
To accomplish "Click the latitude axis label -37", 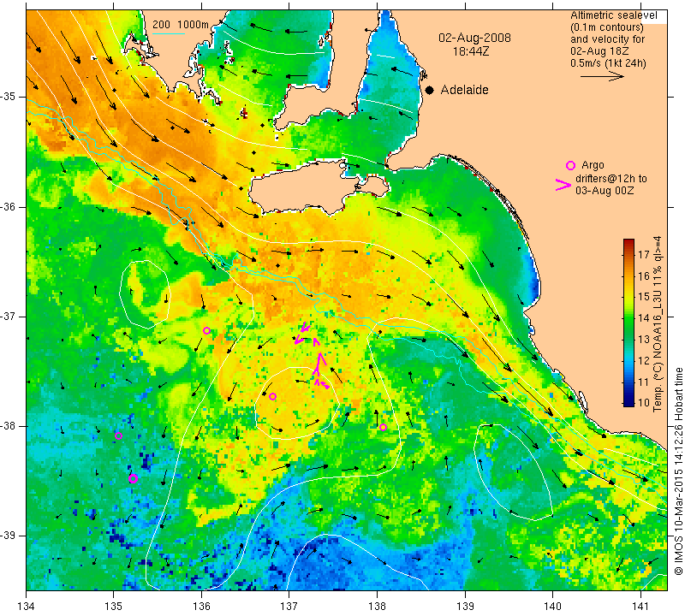I will [9, 316].
